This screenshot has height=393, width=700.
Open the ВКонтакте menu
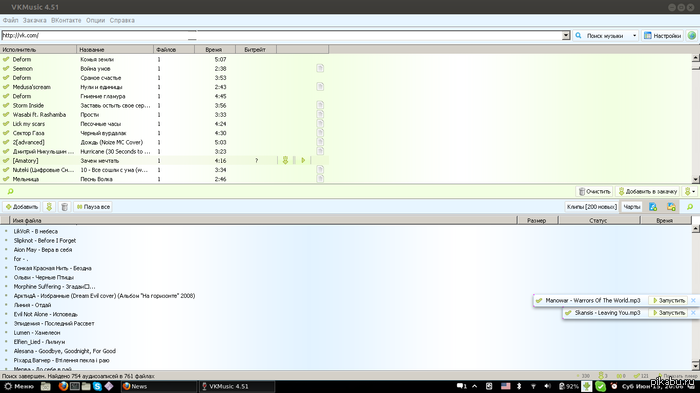pos(66,20)
